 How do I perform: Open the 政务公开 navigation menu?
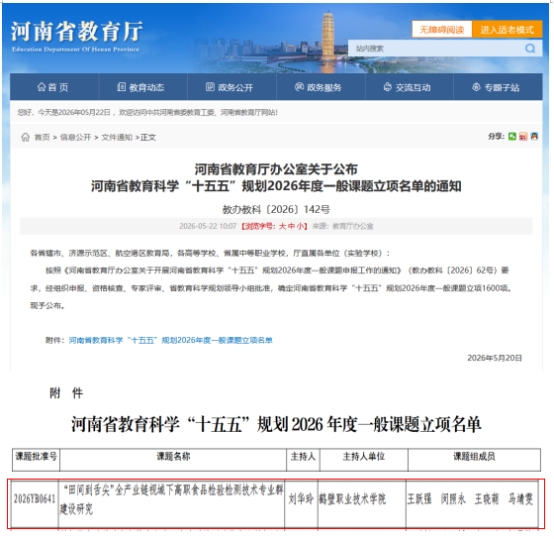[x=230, y=87]
